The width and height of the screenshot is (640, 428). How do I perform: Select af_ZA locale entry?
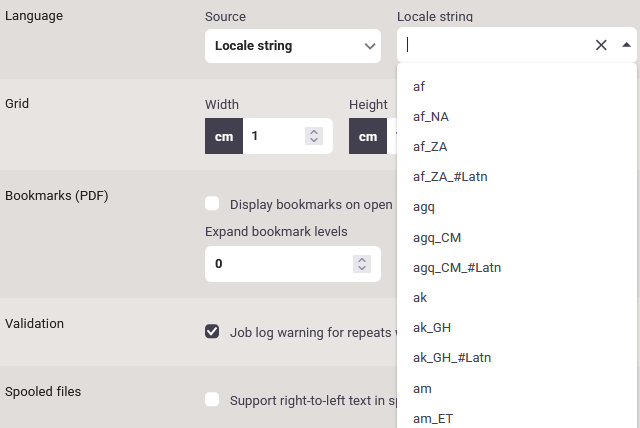[x=430, y=147]
